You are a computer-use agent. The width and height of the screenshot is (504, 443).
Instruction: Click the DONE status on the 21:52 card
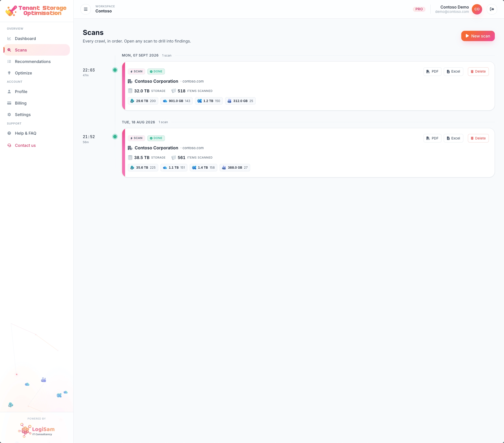coord(156,138)
